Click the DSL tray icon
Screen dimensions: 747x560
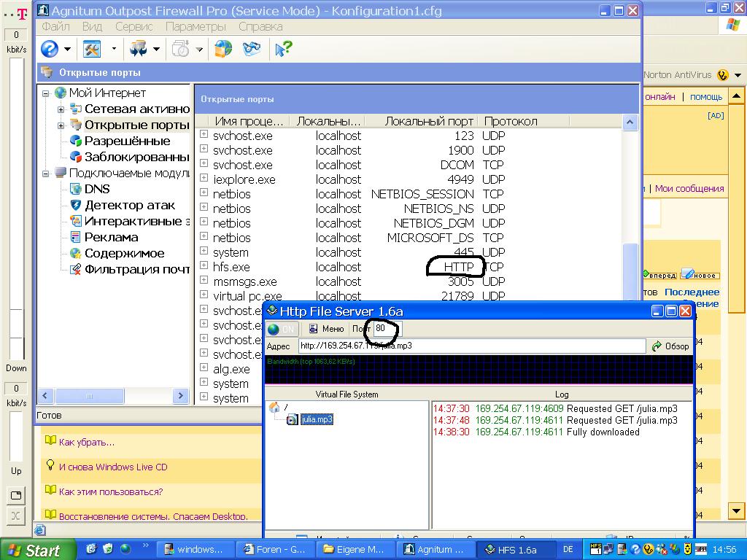point(701,549)
